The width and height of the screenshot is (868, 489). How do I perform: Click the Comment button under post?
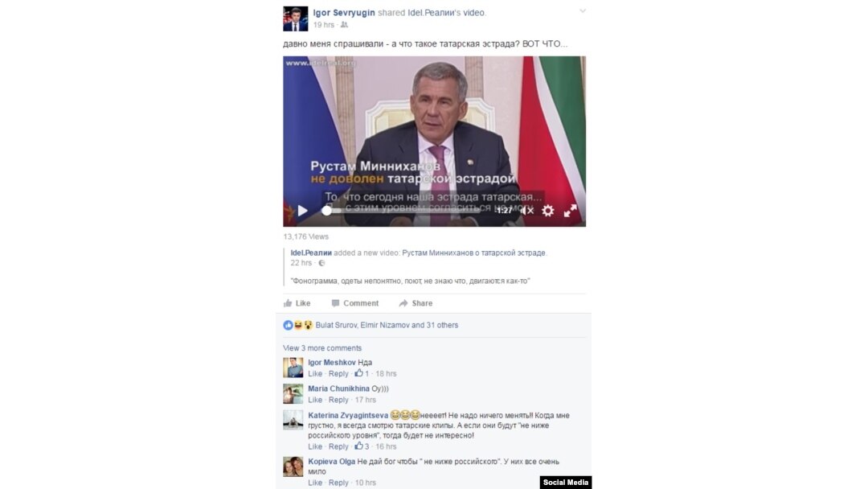pyautogui.click(x=355, y=303)
